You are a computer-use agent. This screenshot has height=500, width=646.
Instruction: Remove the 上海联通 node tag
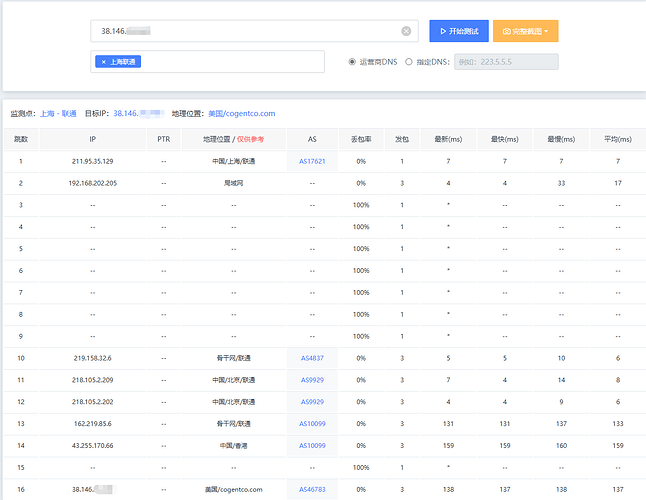click(104, 62)
